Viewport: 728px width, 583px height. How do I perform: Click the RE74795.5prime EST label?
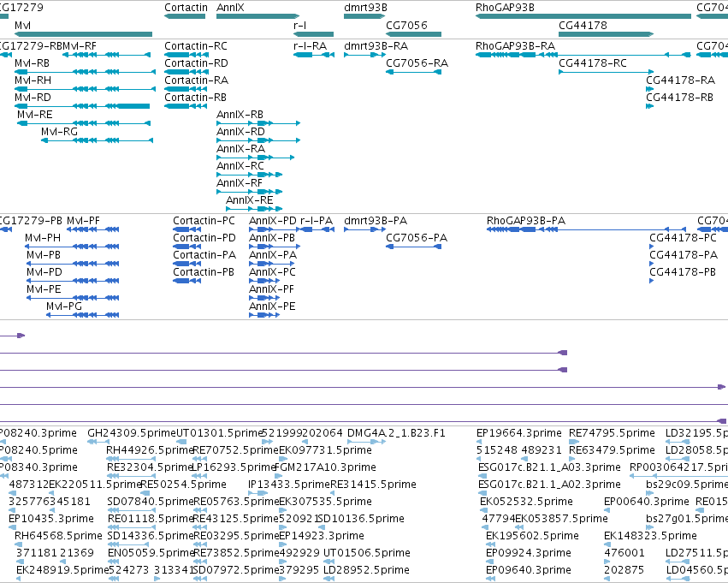612,432
